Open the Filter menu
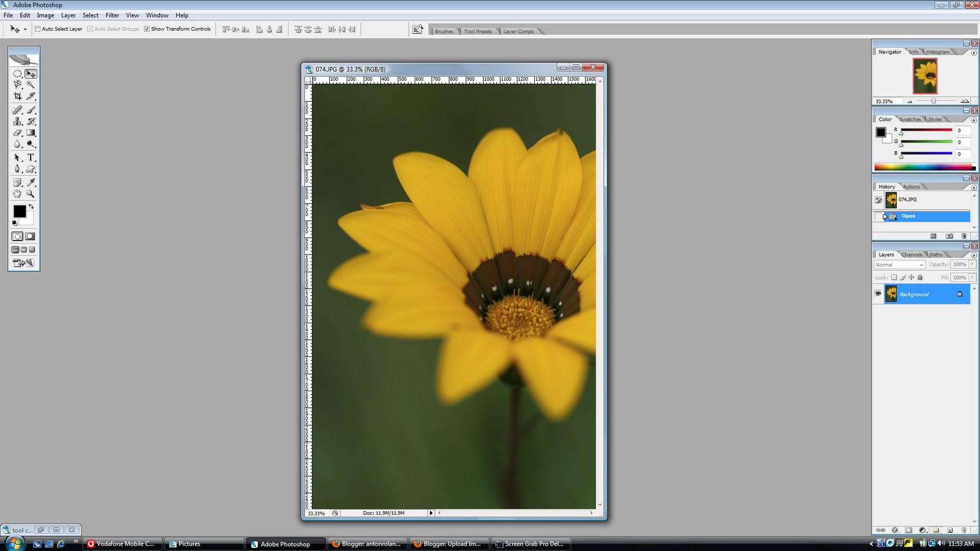The height and width of the screenshot is (551, 980). pos(112,15)
